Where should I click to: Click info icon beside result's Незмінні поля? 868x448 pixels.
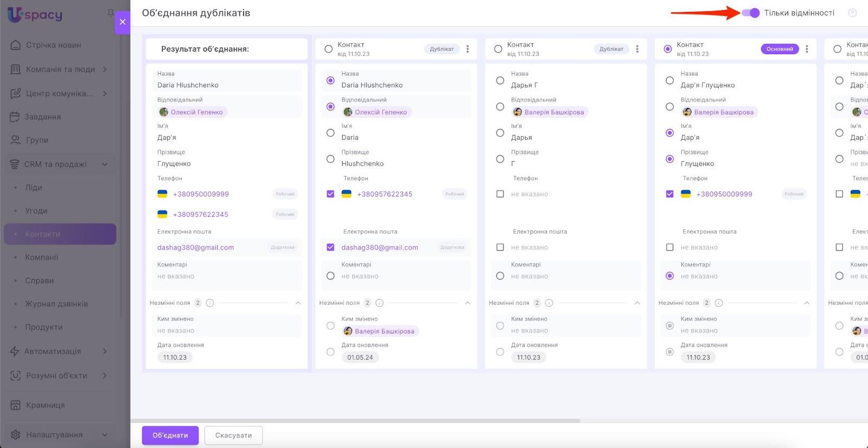210,303
